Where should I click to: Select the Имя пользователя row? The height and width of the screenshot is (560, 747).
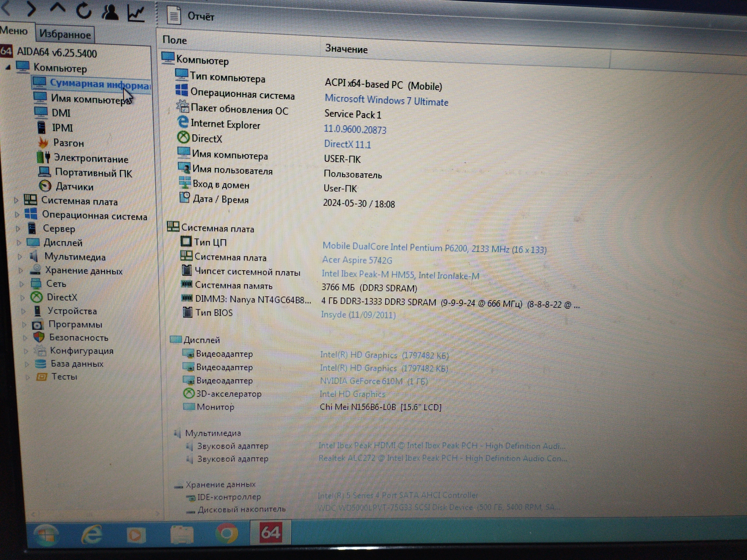(x=279, y=172)
